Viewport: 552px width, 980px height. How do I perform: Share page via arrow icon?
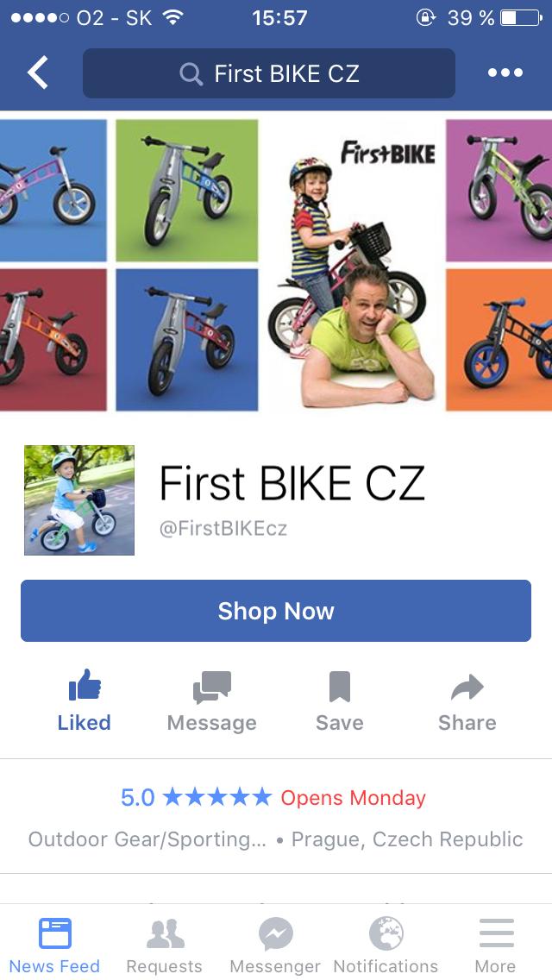point(467,687)
